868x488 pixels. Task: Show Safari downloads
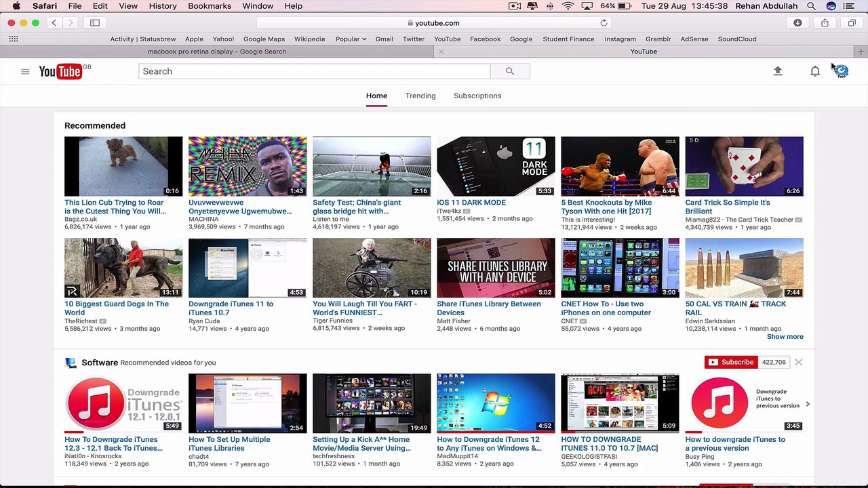tap(797, 23)
